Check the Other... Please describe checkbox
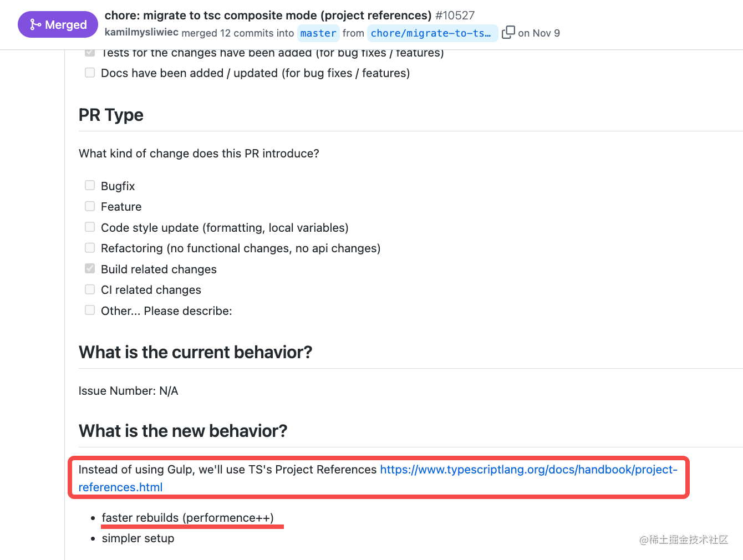743x560 pixels. (x=90, y=310)
